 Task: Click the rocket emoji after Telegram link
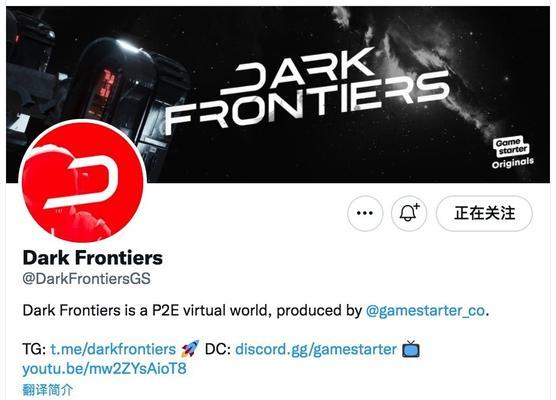[190, 349]
